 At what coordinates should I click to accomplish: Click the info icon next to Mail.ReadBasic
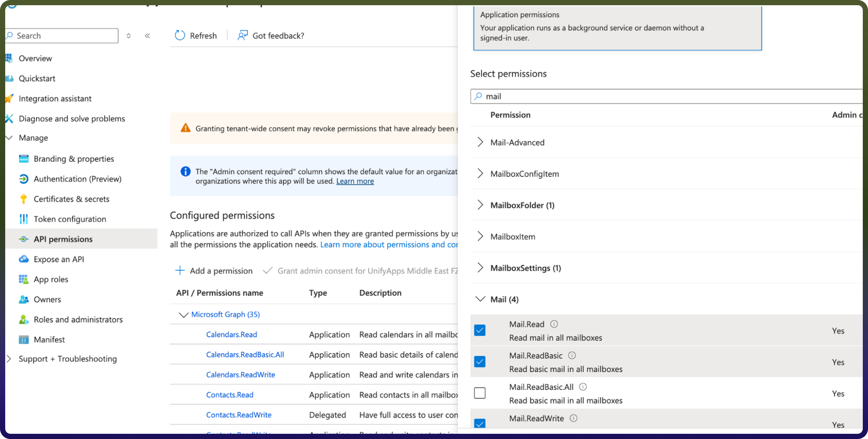point(572,355)
